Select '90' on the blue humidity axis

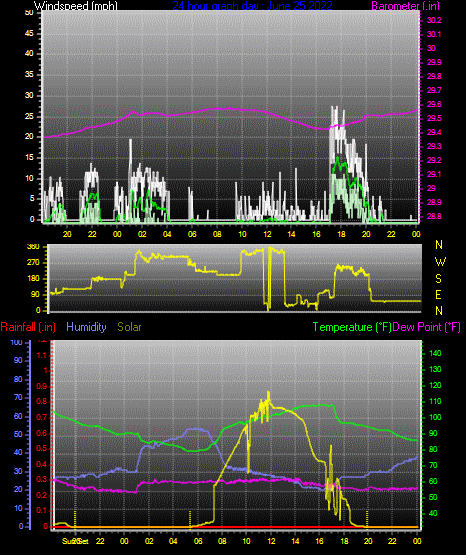(x=18, y=360)
